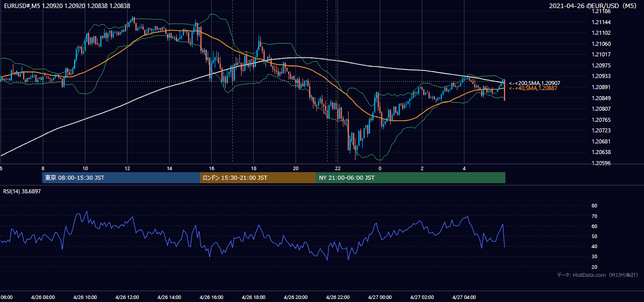Click the RSI(14) 38.6897 label
644x302 pixels.
22,191
